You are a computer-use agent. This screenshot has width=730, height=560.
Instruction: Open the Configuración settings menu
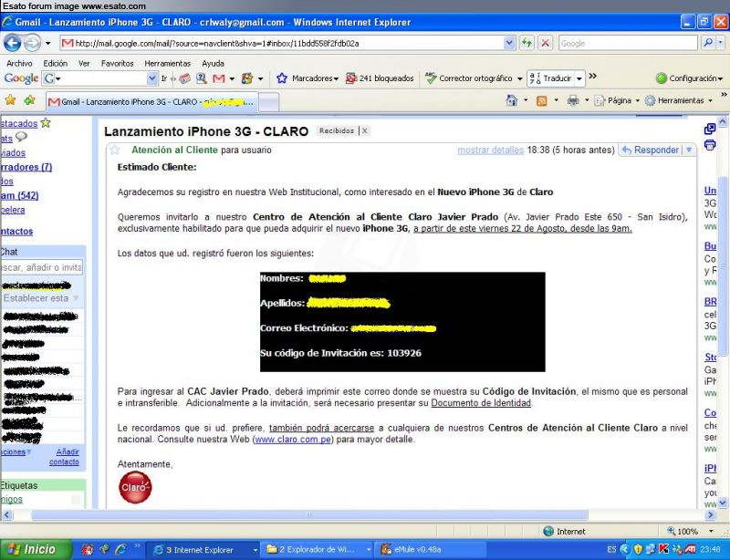688,78
